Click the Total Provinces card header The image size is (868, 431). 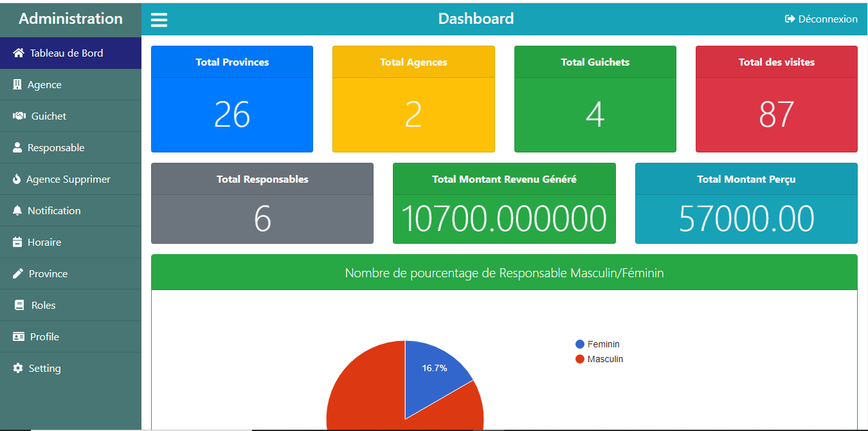[x=232, y=62]
